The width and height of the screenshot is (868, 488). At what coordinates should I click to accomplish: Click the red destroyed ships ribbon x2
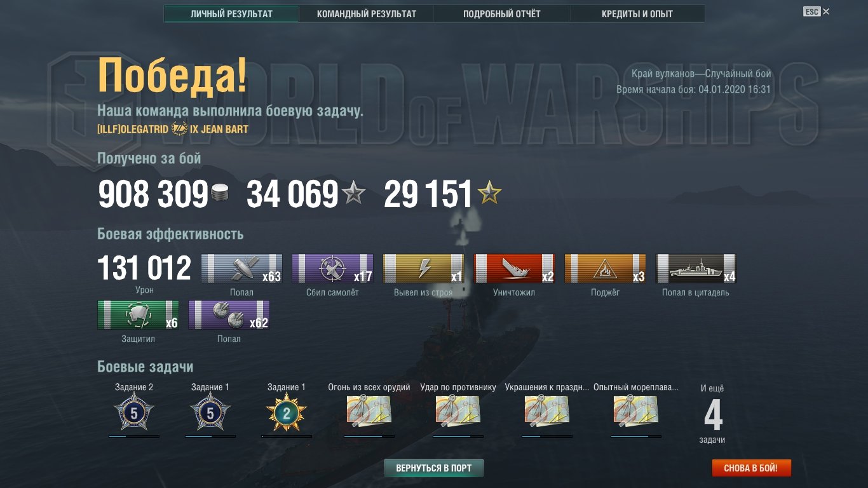514,268
